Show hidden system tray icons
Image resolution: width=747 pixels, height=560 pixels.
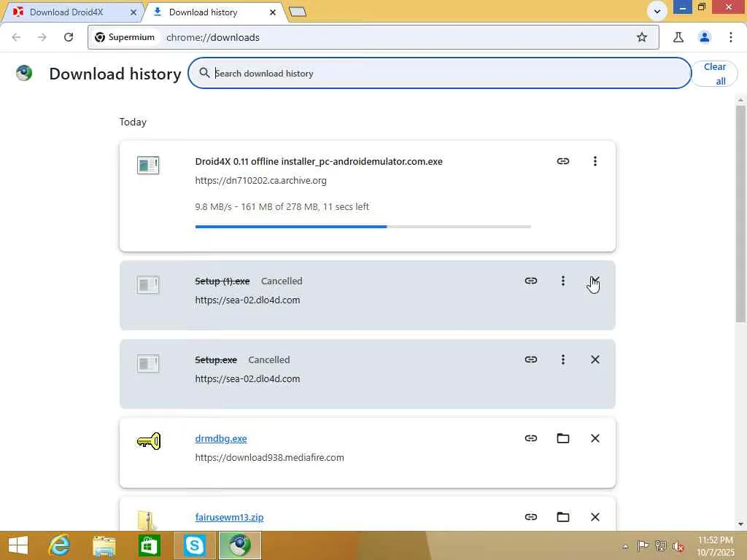(x=625, y=546)
